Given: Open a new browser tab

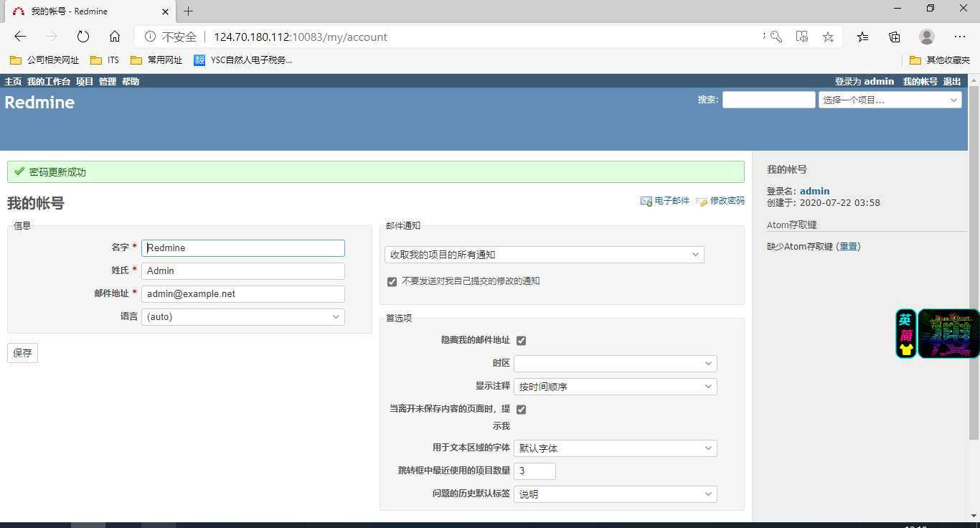Looking at the screenshot, I should (x=189, y=11).
